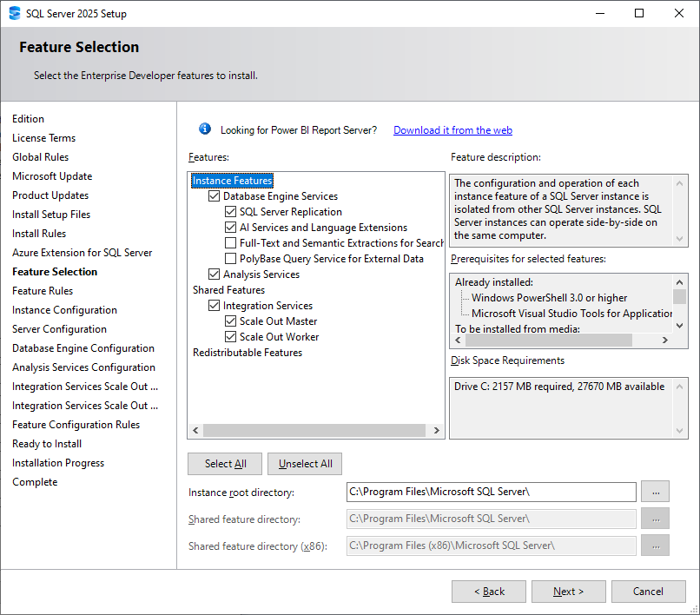
Task: Select the Product Updates step
Action: pos(50,195)
